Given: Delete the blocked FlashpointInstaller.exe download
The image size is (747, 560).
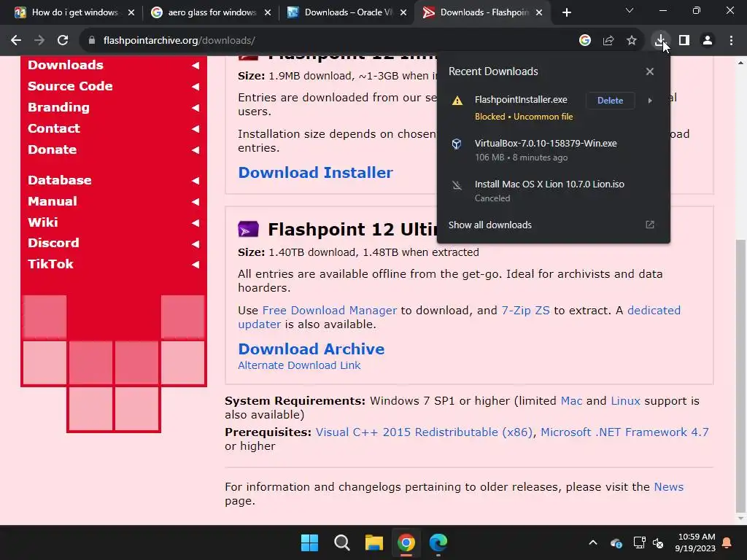Looking at the screenshot, I should pos(611,101).
